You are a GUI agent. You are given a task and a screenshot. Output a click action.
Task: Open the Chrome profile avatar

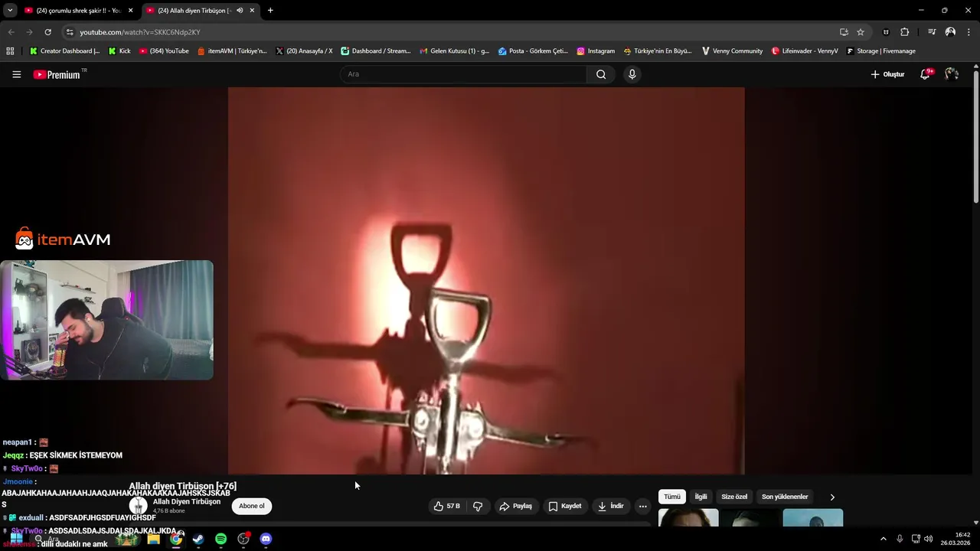click(x=950, y=32)
